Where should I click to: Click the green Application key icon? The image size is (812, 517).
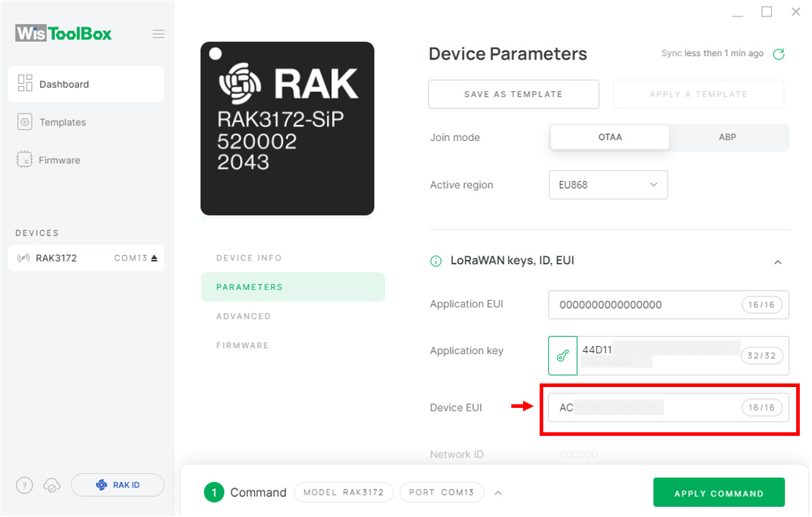563,355
